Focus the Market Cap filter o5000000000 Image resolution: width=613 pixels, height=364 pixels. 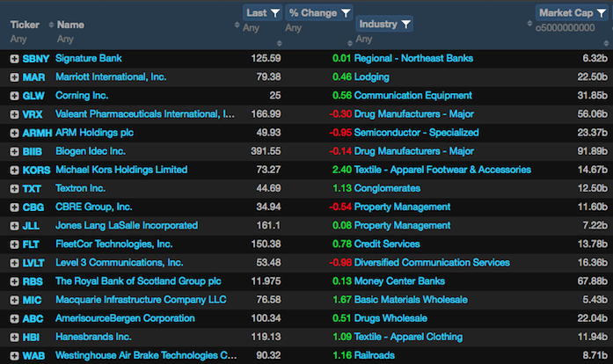[565, 28]
